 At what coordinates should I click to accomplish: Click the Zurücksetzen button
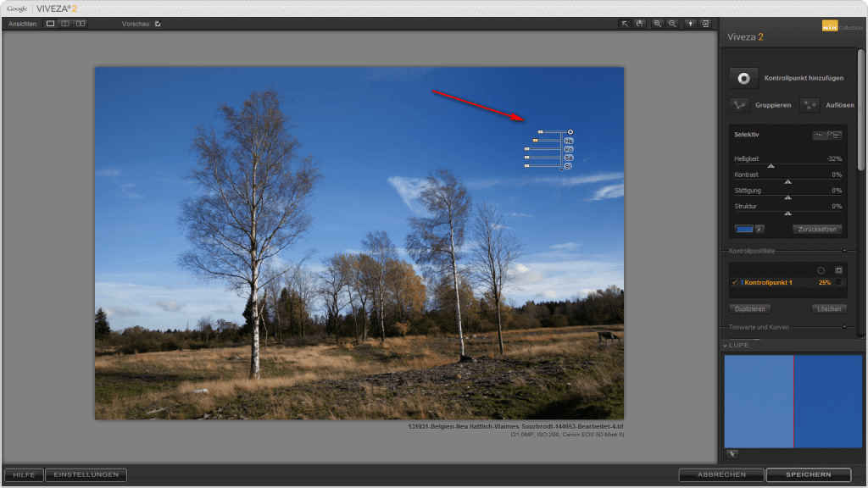point(817,229)
